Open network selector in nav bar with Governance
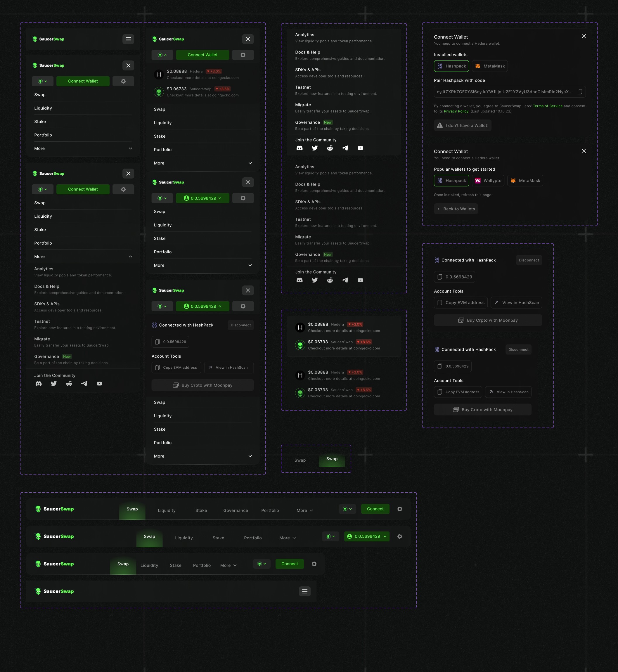 point(347,509)
